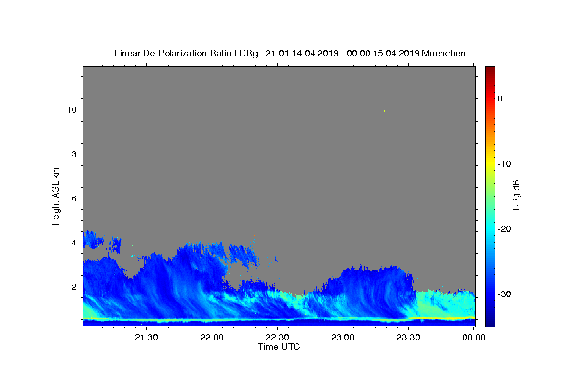Viewport: 588px width, 392px height.
Task: Click the 21:30 time tick label
Action: pos(146,337)
